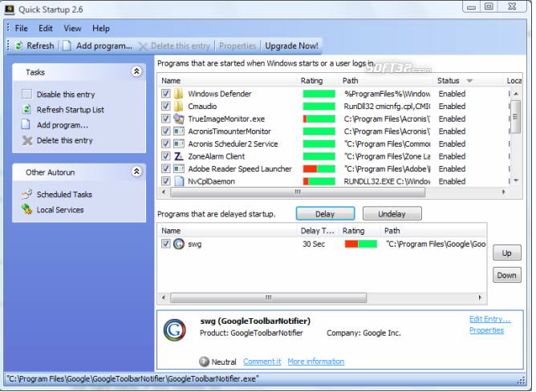The height and width of the screenshot is (392, 536).
Task: Click the Windows Defender folder icon
Action: click(178, 94)
